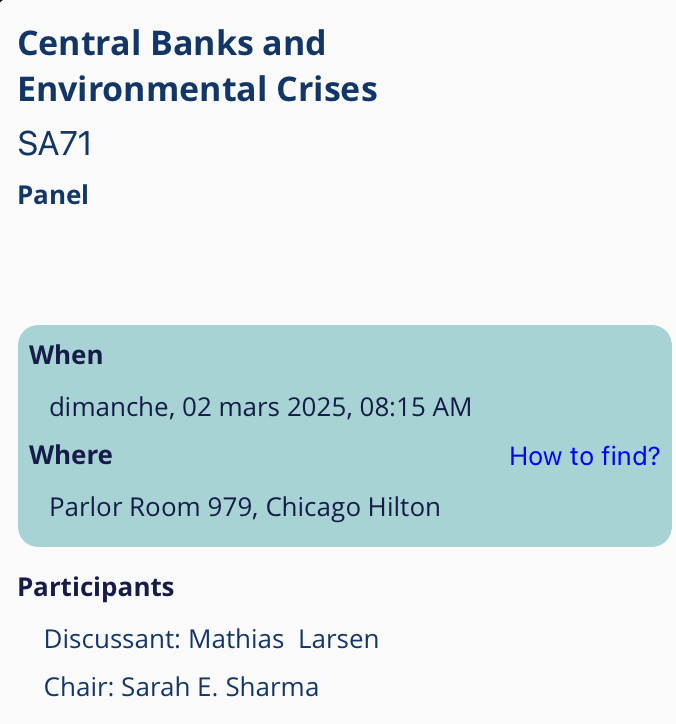Click the surname 'Sharma'
Screen dimensions: 676x724
(x=272, y=688)
